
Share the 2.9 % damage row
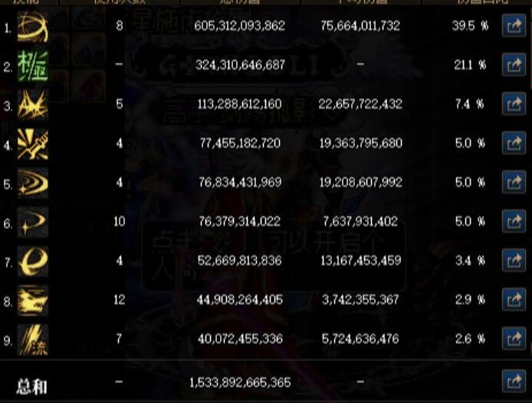(512, 300)
